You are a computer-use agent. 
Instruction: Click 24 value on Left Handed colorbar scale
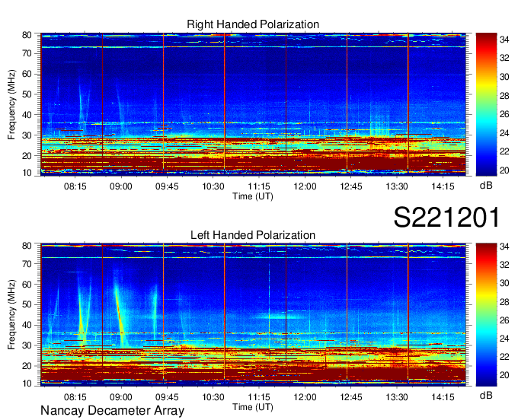tap(504, 339)
